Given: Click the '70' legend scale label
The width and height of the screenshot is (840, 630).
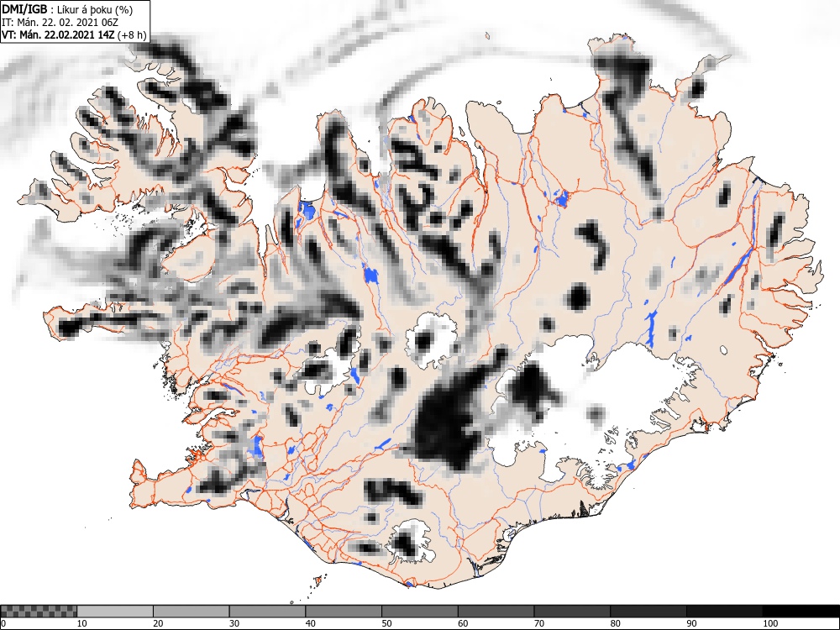Looking at the screenshot, I should point(539,623).
